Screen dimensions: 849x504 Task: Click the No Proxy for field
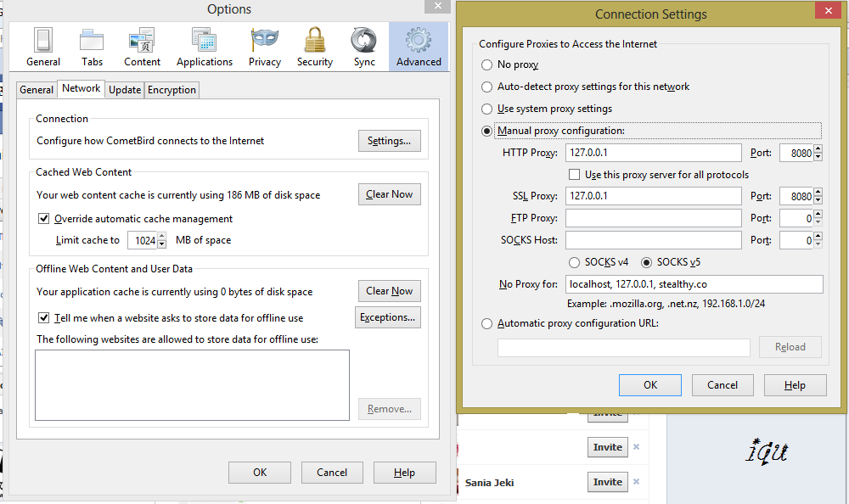[694, 284]
